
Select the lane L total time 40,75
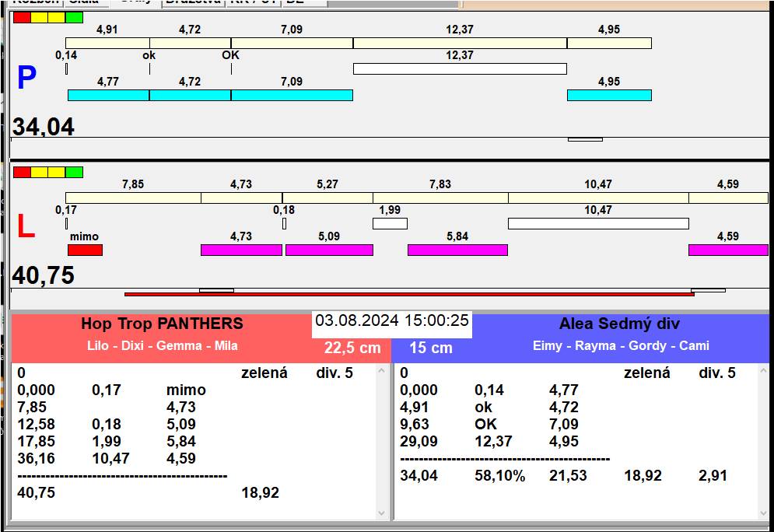click(x=44, y=275)
